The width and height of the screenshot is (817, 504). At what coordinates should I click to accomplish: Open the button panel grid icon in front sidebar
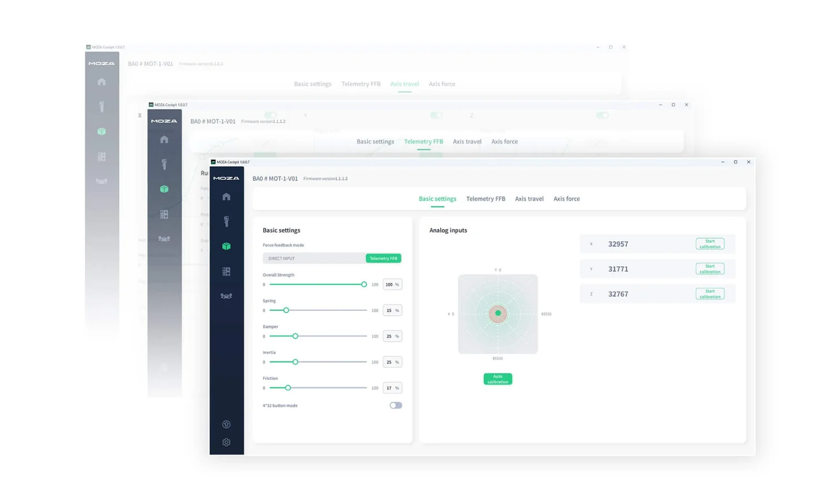(226, 271)
